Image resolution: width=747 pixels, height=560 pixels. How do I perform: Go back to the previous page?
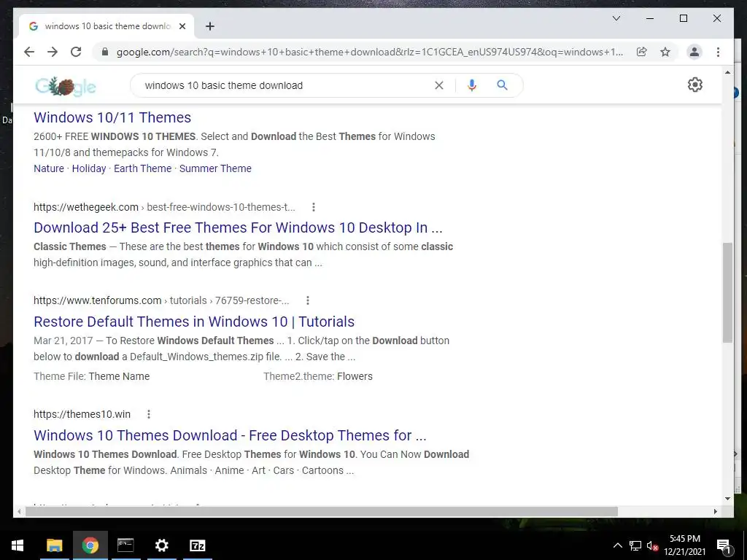pos(29,52)
